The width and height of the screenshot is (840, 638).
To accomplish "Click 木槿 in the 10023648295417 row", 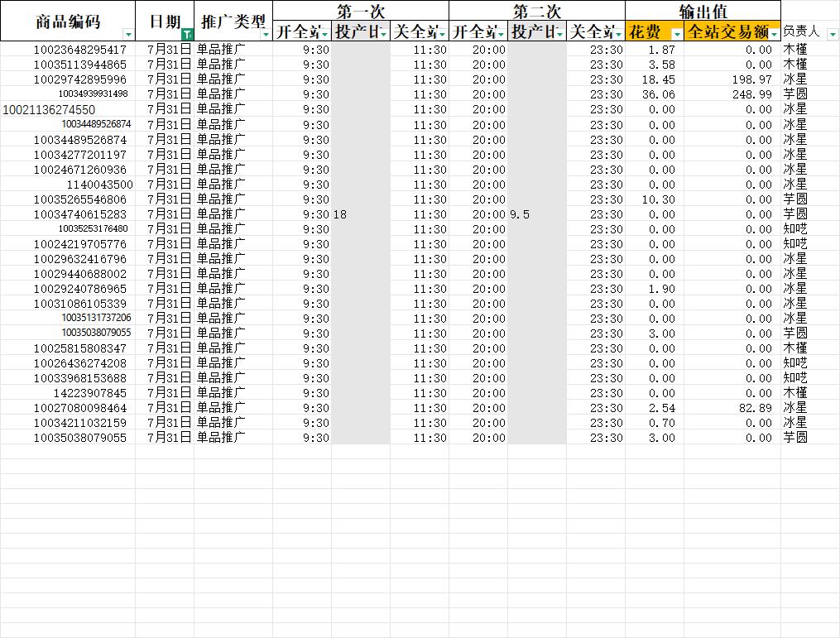I will click(x=795, y=50).
